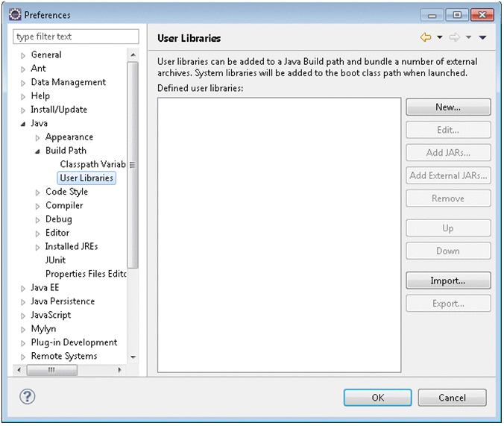Focus the type filter text field

tap(76, 37)
